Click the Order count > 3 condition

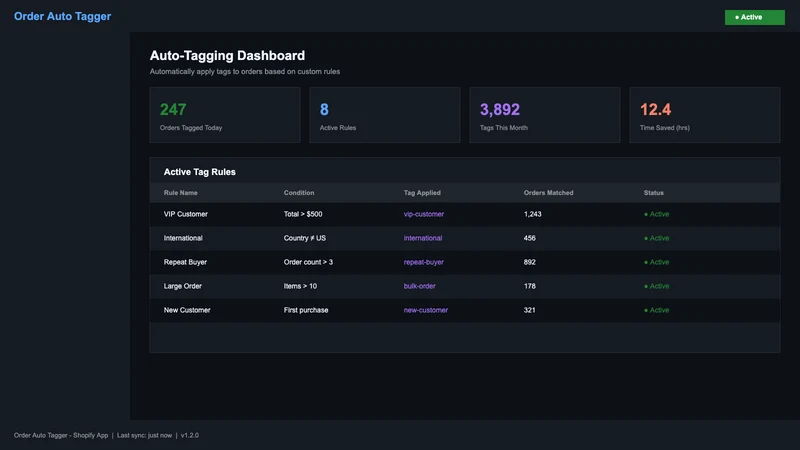(308, 262)
